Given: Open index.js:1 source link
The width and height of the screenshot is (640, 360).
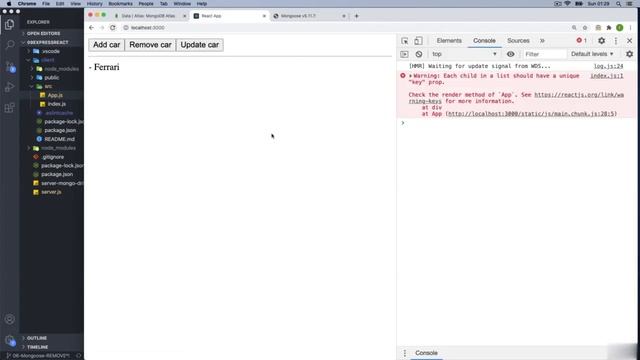Looking at the screenshot, I should tap(607, 76).
